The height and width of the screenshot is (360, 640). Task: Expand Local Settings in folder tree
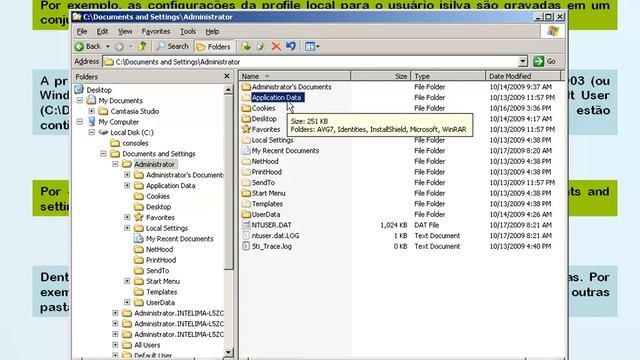127,228
